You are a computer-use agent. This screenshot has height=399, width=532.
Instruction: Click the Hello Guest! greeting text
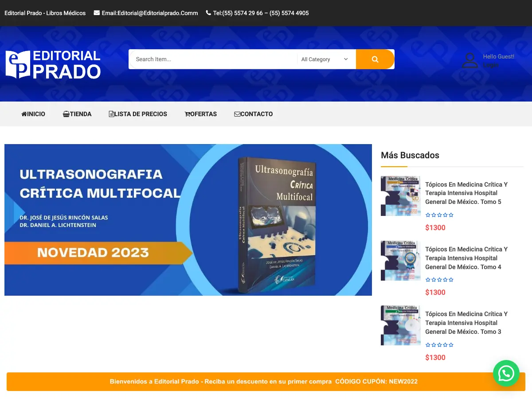(x=499, y=56)
